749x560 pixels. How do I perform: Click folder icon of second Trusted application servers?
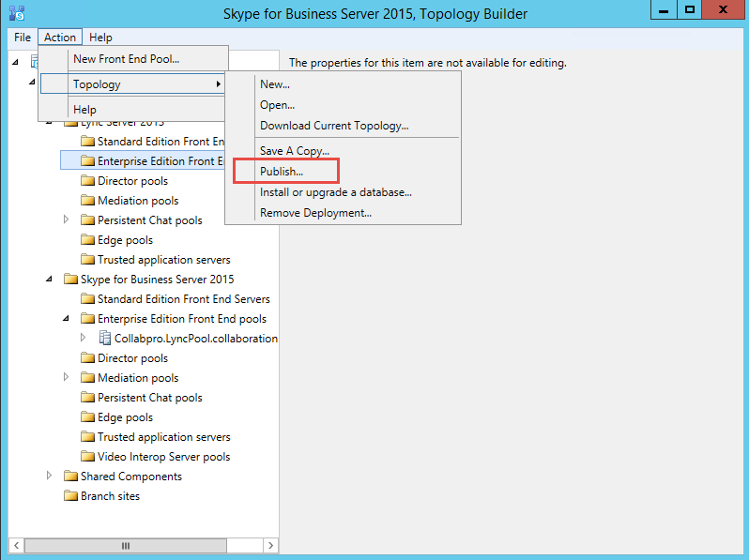tap(87, 437)
